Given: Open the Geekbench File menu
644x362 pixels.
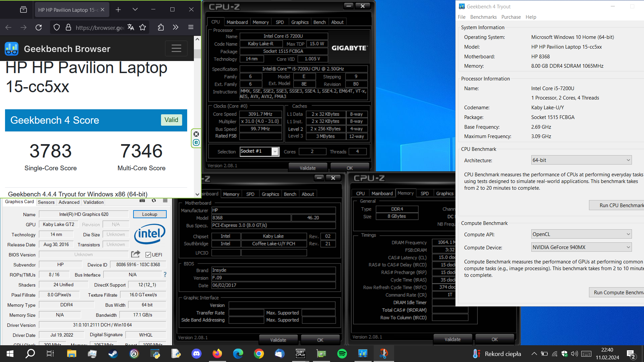Looking at the screenshot, I should [462, 17].
